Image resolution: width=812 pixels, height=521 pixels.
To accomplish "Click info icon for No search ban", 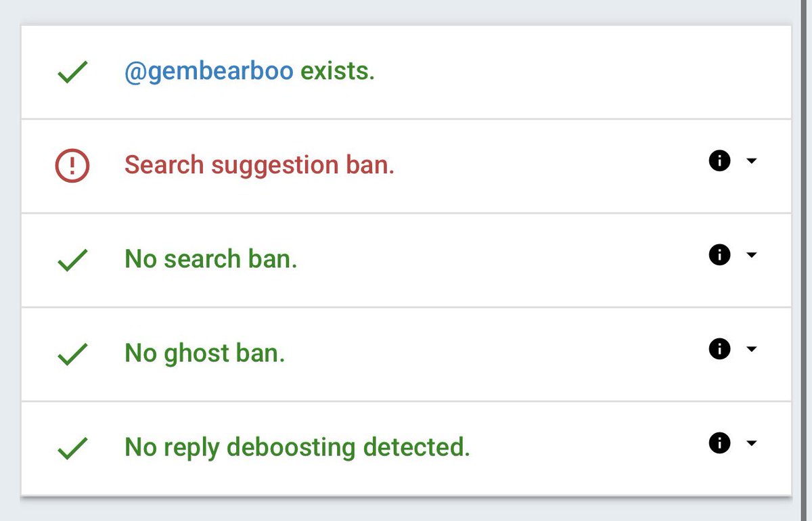I will (719, 255).
